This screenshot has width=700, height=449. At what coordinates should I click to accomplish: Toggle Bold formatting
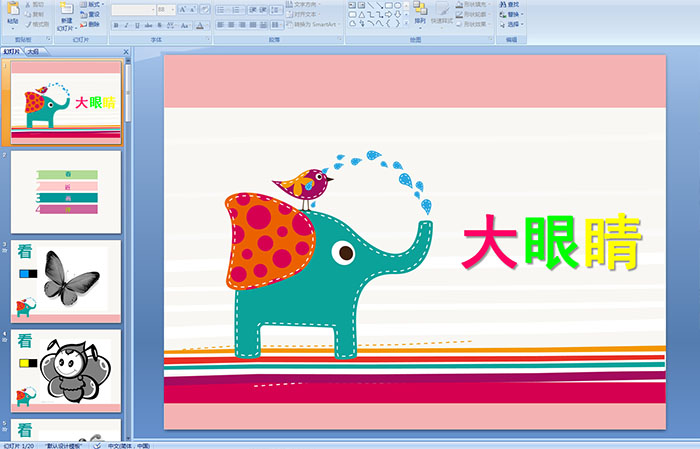point(116,25)
